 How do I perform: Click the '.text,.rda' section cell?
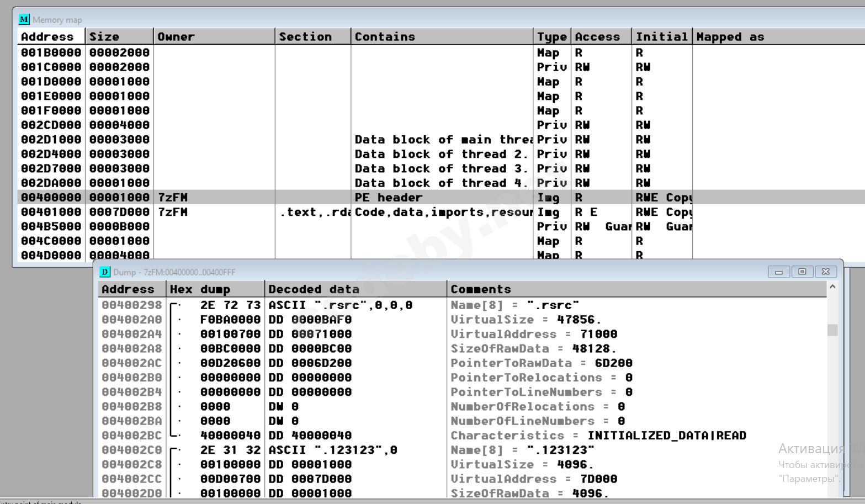coord(315,212)
